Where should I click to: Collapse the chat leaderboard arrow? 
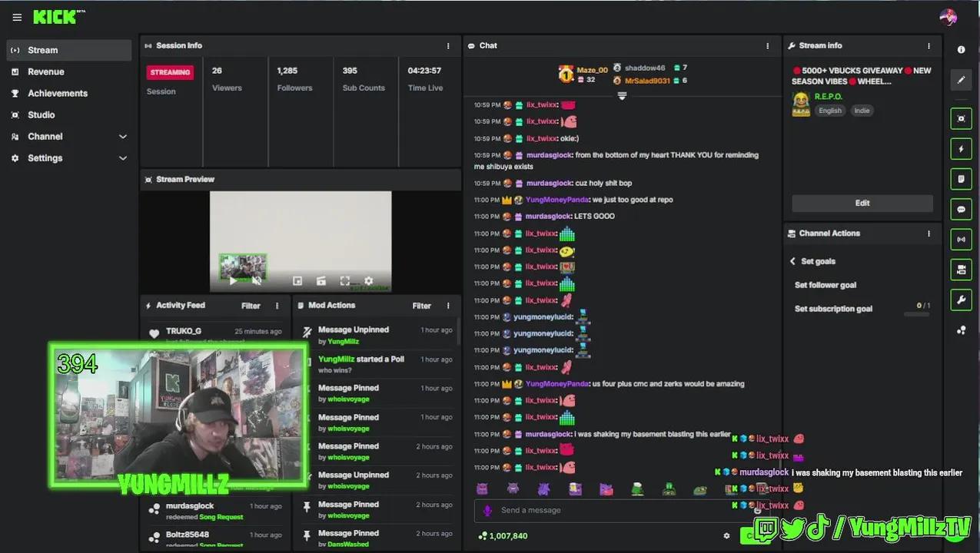click(622, 96)
